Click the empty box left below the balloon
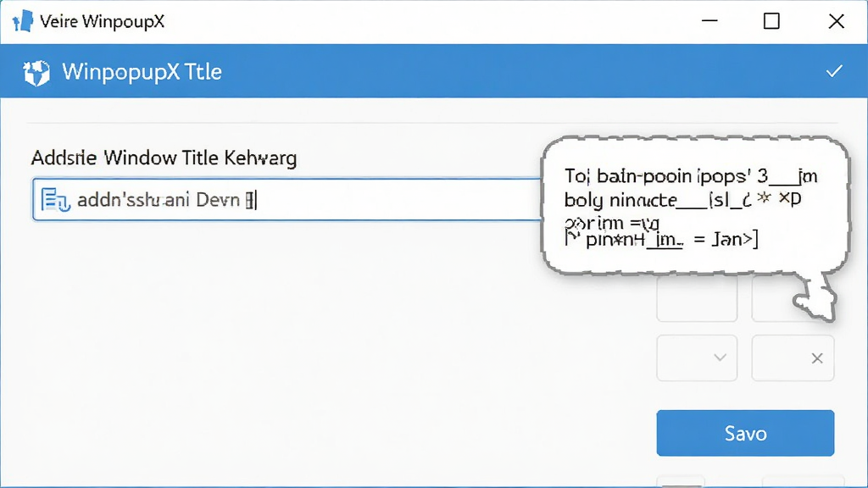The width and height of the screenshot is (868, 488). 697,299
